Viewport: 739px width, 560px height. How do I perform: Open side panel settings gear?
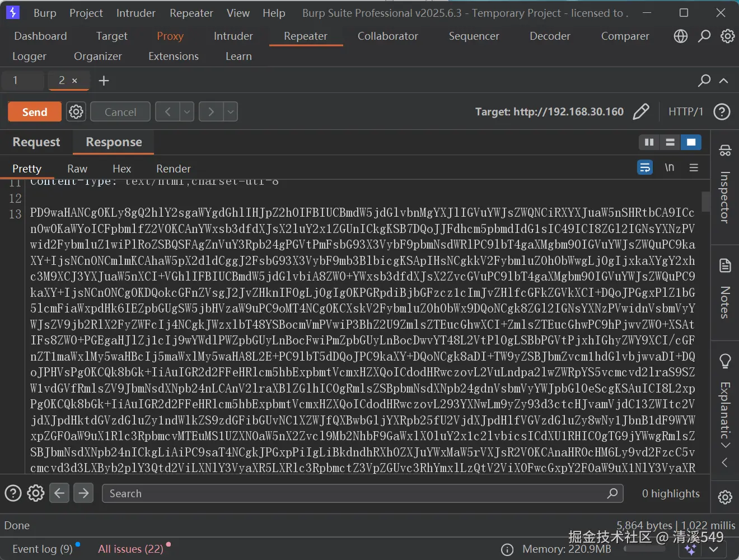[724, 497]
